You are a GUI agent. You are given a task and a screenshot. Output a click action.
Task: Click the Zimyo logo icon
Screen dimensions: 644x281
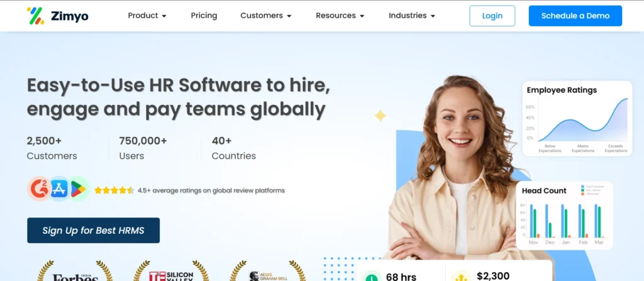pyautogui.click(x=35, y=16)
